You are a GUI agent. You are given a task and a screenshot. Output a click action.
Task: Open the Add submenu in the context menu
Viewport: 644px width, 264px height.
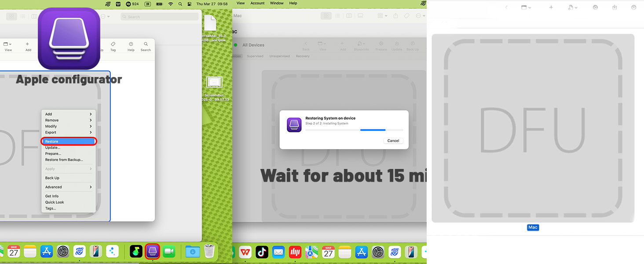69,114
